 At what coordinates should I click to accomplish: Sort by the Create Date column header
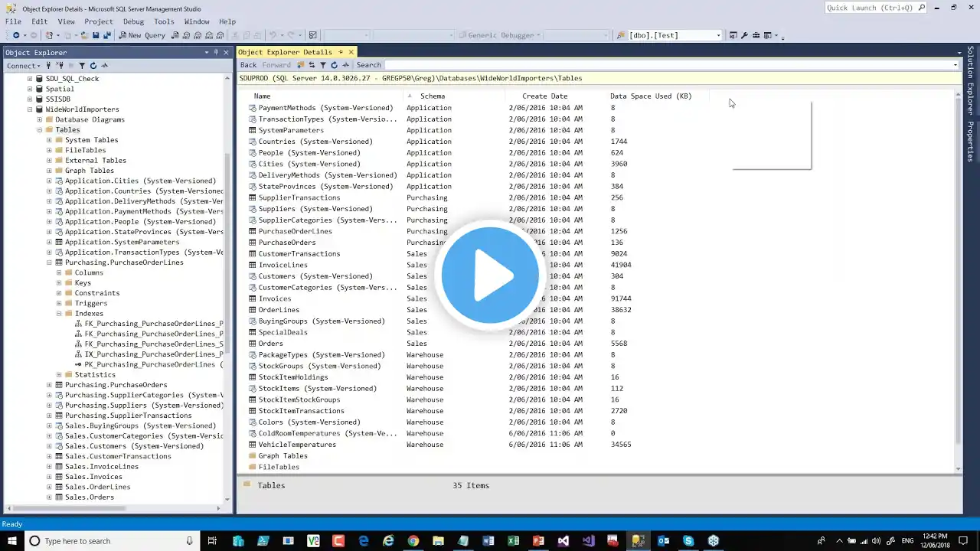point(545,96)
